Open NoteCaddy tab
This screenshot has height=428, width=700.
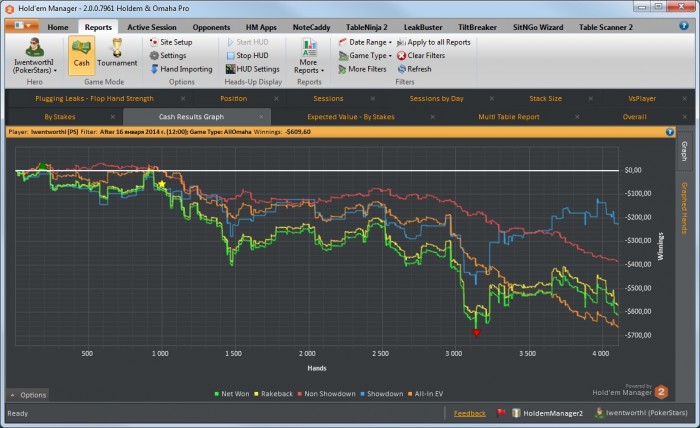311,27
